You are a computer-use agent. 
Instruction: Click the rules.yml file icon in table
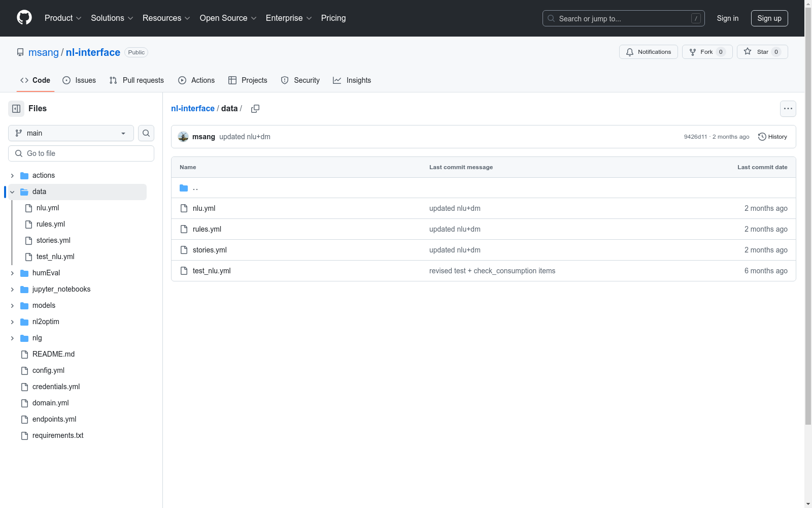click(184, 229)
